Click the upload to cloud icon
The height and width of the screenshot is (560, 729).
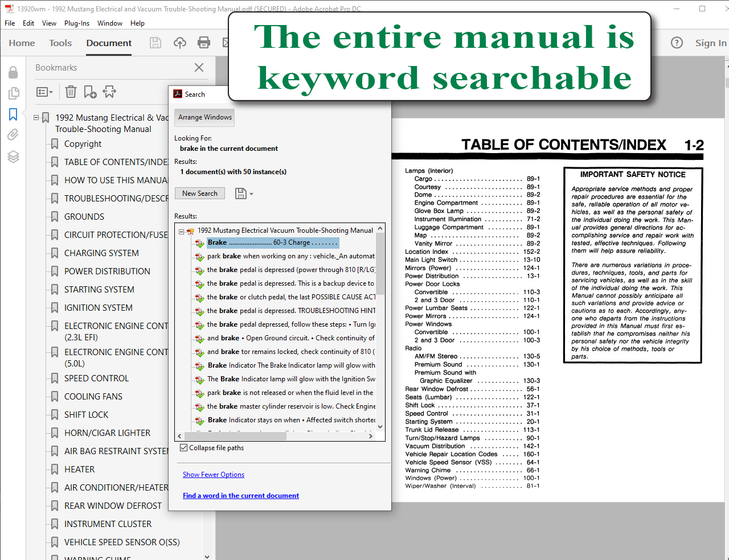180,43
